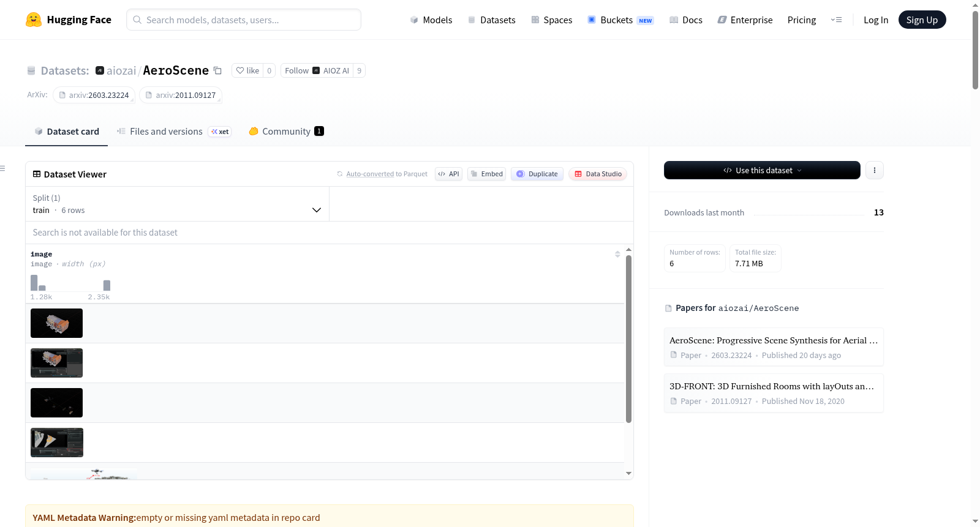The image size is (980, 527).
Task: Click the API button in Dataset Viewer
Action: coord(448,174)
